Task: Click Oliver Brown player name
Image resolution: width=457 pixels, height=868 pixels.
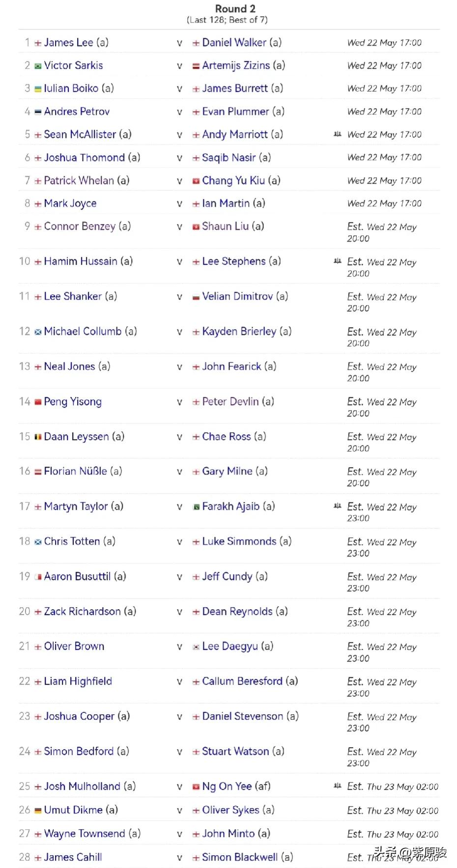Action: pyautogui.click(x=74, y=646)
